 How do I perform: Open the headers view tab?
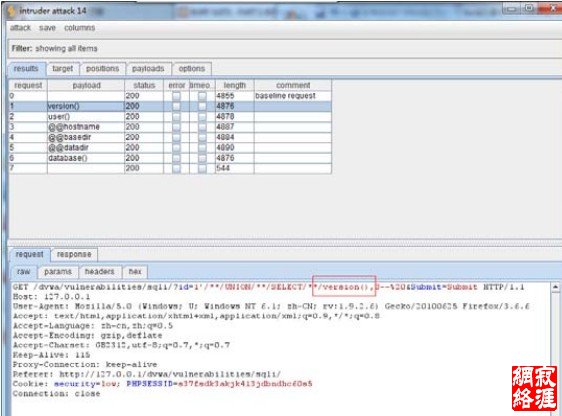(100, 272)
